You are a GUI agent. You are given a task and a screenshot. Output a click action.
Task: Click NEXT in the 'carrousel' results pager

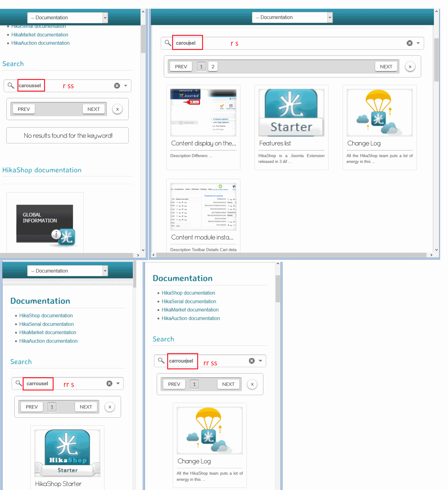tap(86, 407)
